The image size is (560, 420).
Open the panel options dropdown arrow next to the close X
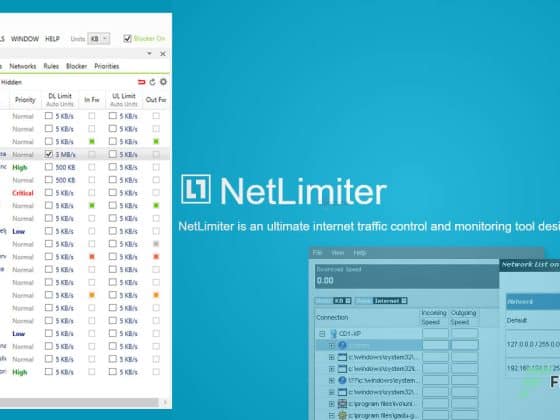click(150, 54)
